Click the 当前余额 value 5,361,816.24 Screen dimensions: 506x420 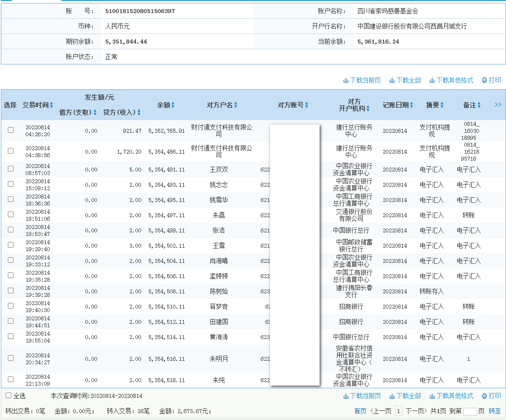click(378, 42)
